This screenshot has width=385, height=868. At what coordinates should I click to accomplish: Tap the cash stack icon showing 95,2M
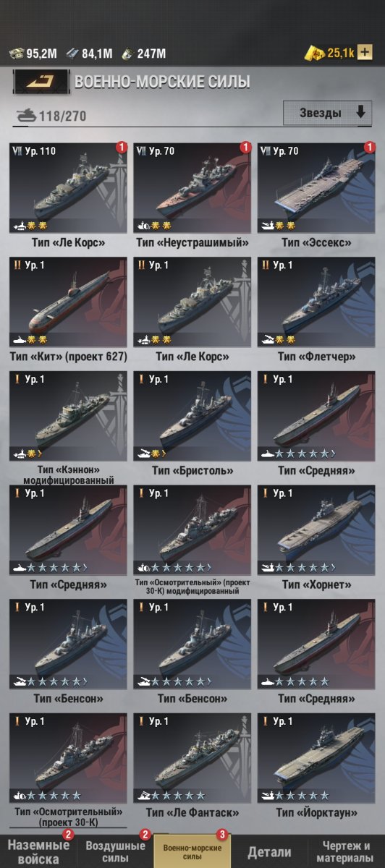click(17, 53)
